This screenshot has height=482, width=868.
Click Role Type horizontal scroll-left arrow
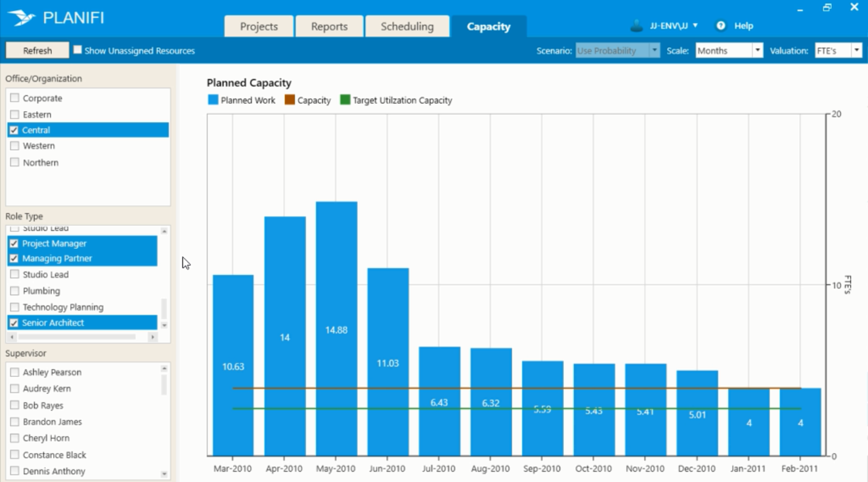(11, 336)
